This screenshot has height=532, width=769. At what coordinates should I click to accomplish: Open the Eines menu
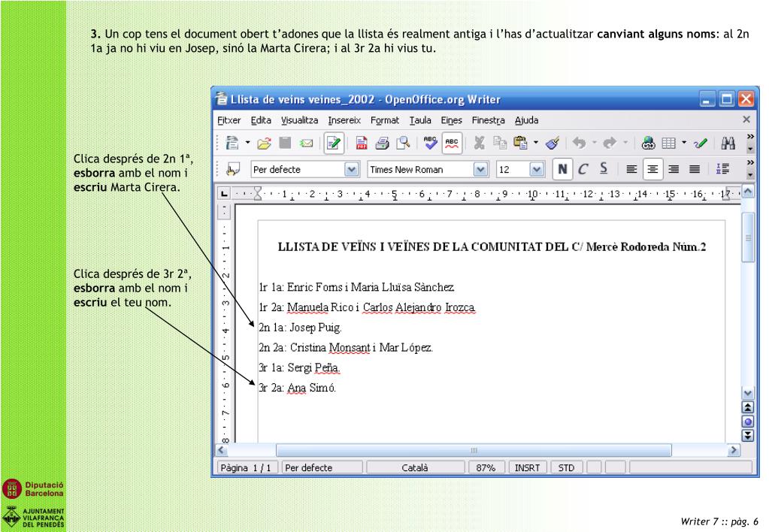pos(451,120)
